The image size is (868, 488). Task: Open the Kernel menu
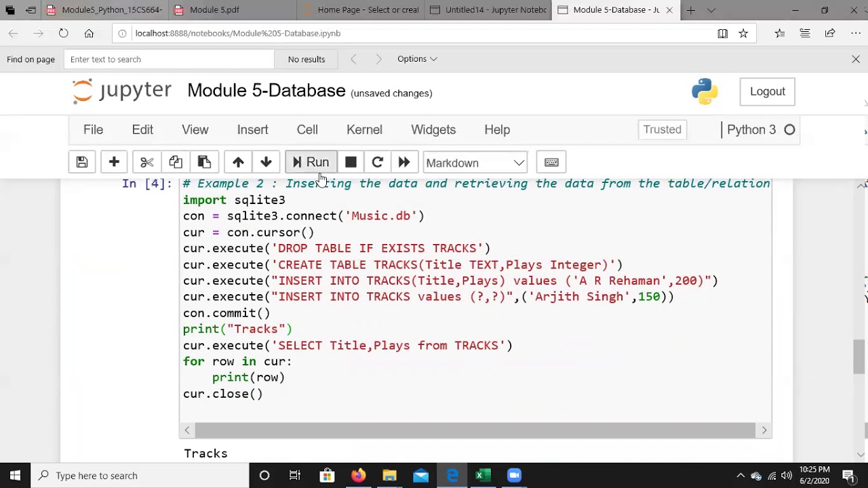pyautogui.click(x=364, y=129)
